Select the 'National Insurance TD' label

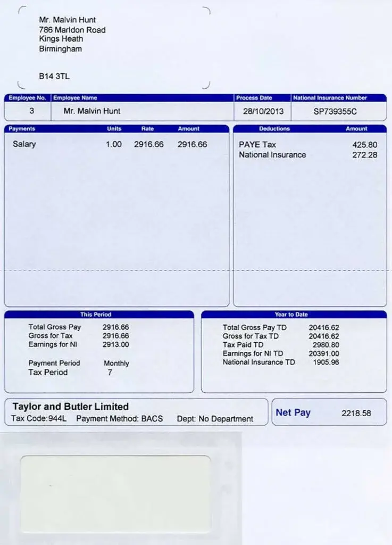(258, 362)
